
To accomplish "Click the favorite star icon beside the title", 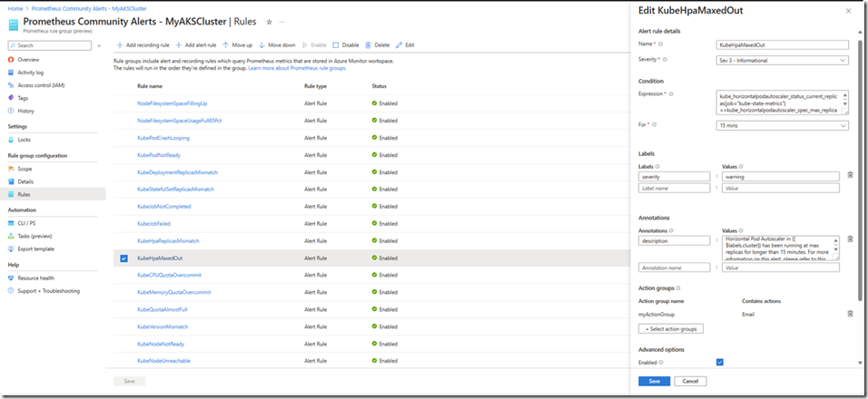I will pyautogui.click(x=269, y=22).
